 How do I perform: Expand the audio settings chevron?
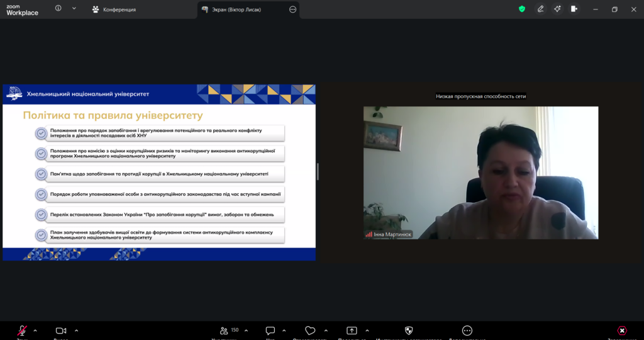tap(35, 330)
